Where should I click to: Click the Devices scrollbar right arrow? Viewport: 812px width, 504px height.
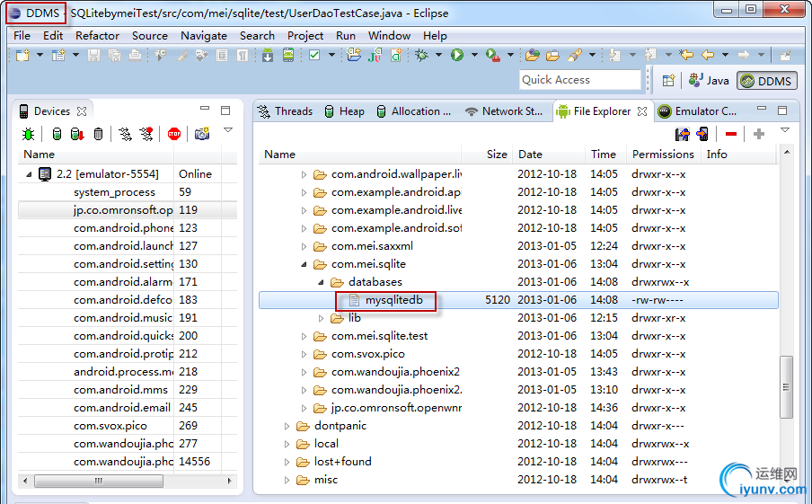pos(229,482)
